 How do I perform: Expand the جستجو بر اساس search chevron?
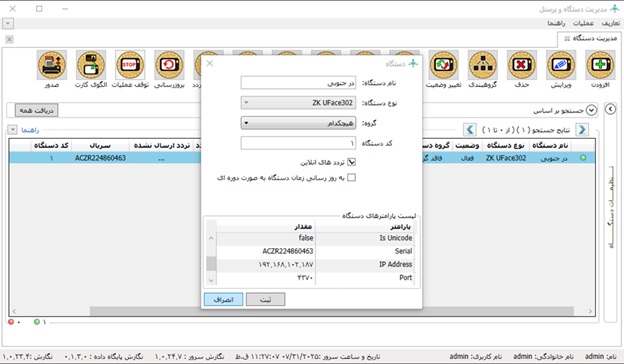click(x=591, y=111)
